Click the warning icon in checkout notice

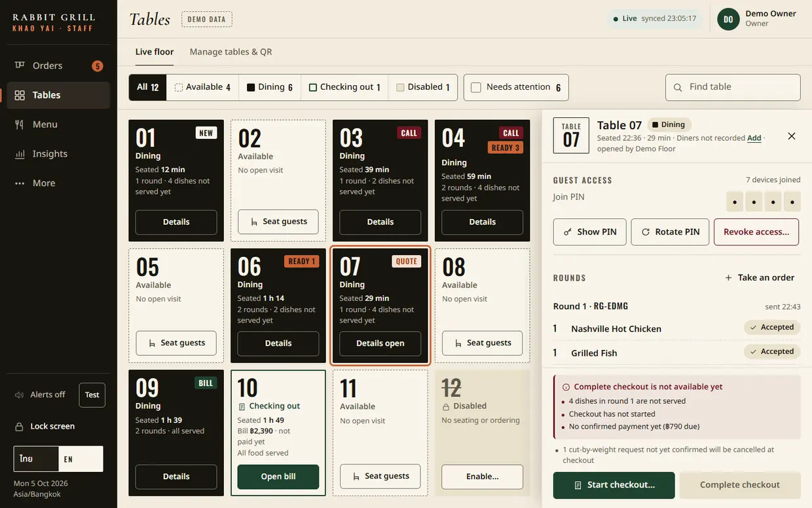566,387
